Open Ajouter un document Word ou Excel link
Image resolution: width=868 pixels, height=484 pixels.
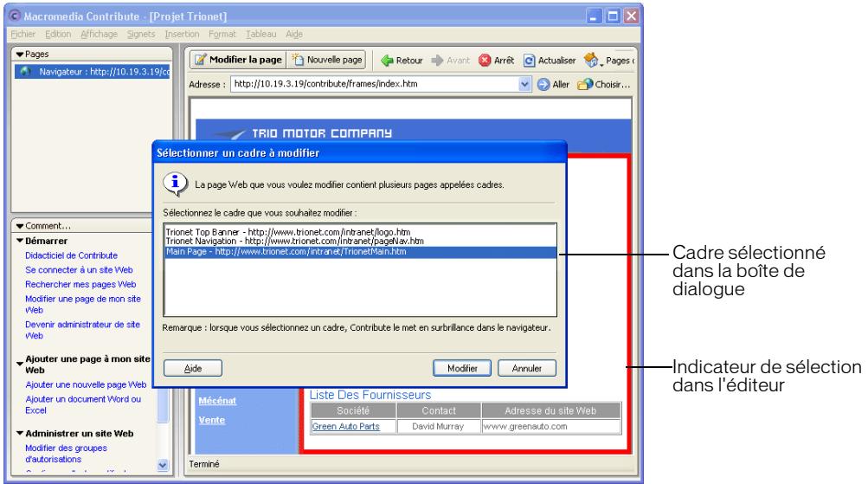click(83, 404)
